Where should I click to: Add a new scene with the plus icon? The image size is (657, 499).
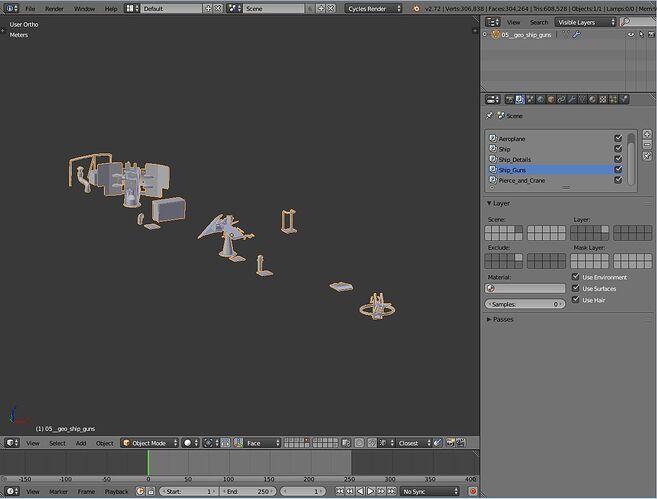tap(321, 8)
